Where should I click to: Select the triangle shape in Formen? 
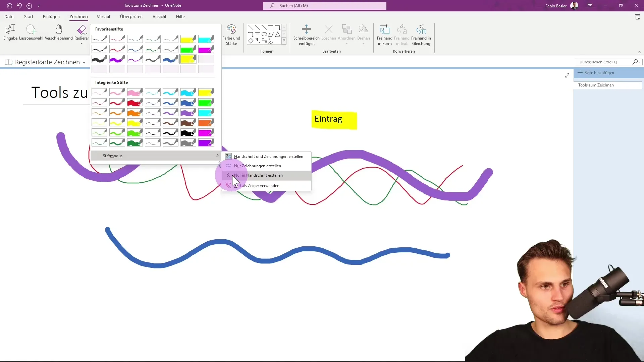pos(278,34)
